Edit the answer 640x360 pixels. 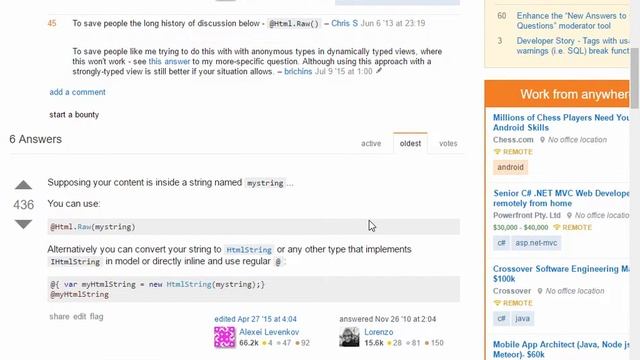tap(80, 316)
